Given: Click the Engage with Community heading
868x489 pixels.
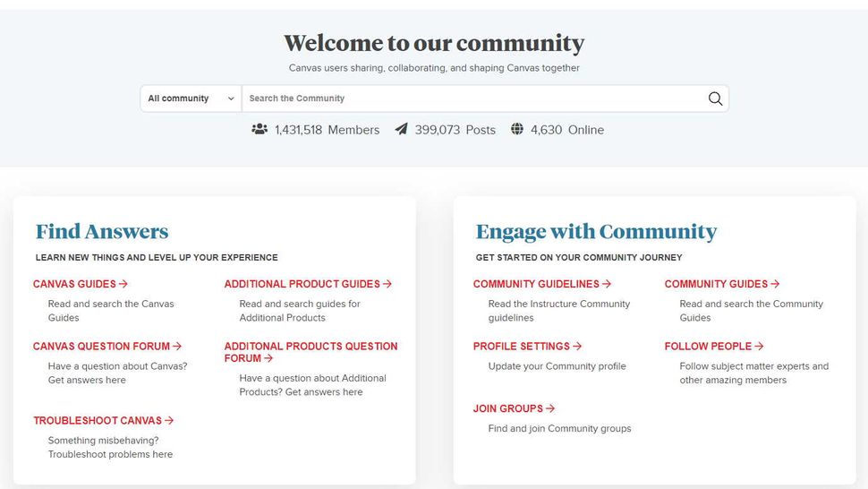Looking at the screenshot, I should (x=596, y=232).
